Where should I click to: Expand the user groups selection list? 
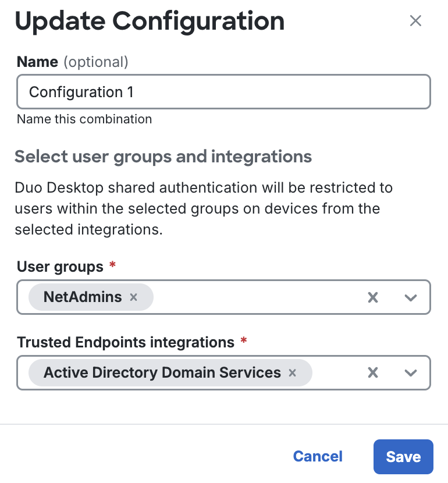411,297
